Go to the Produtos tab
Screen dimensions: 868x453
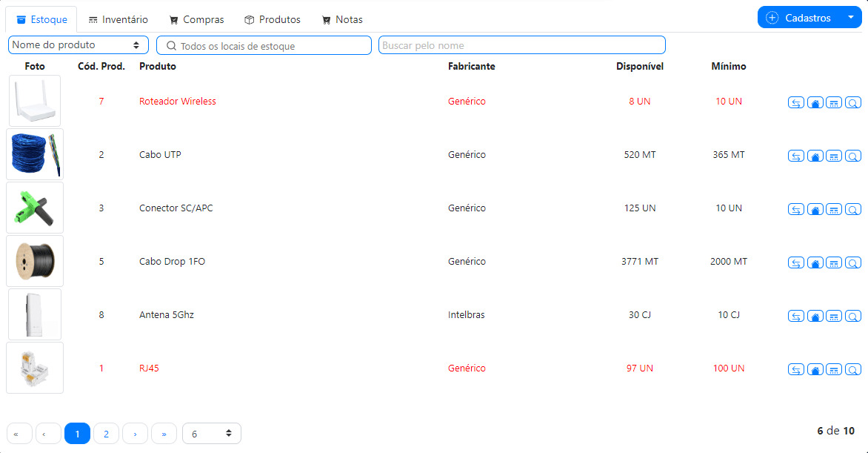[x=273, y=20]
